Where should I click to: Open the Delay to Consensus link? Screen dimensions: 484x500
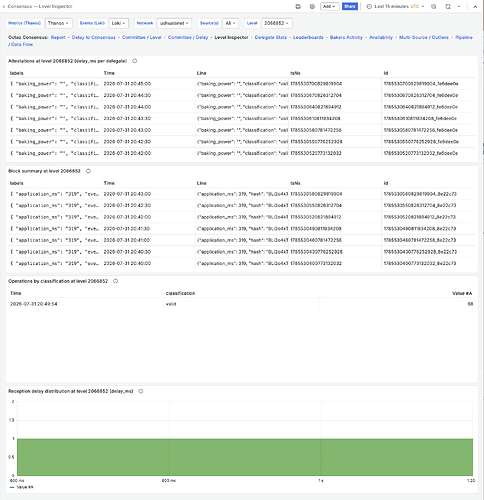point(94,37)
